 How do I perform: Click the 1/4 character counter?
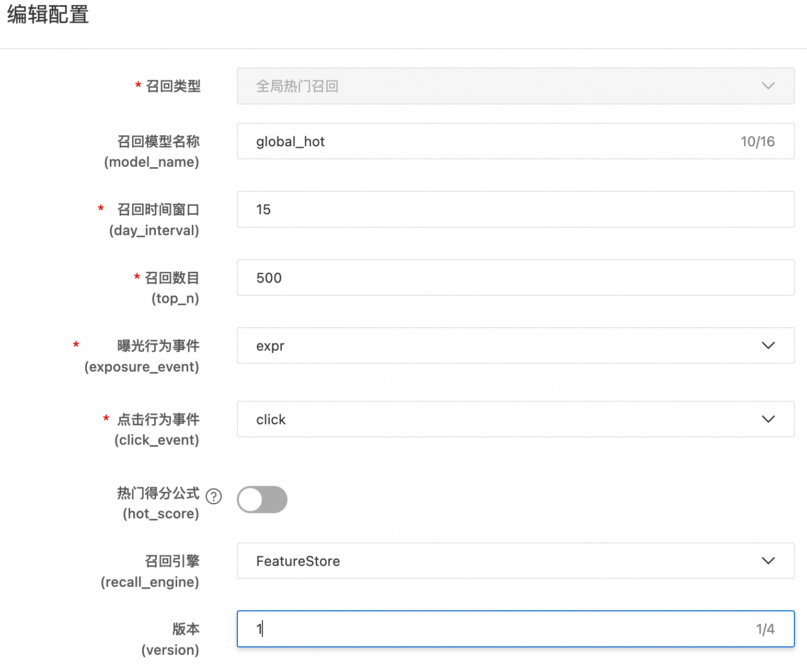765,629
